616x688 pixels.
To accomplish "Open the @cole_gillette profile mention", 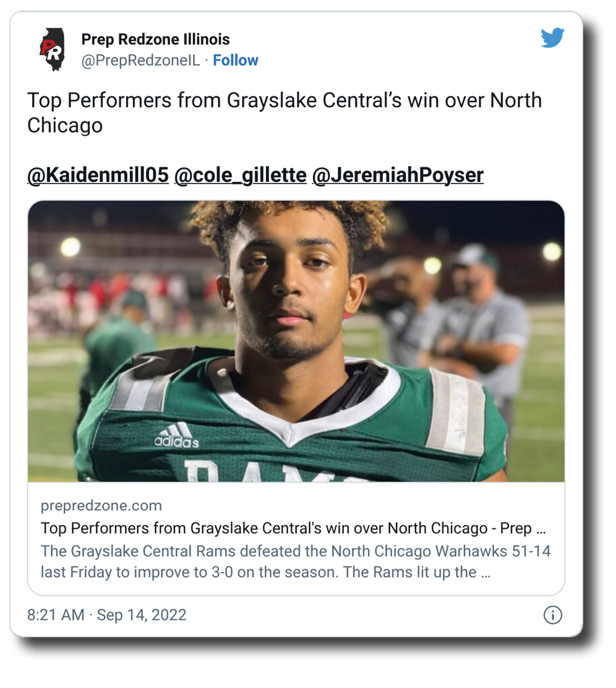I will coord(241,175).
